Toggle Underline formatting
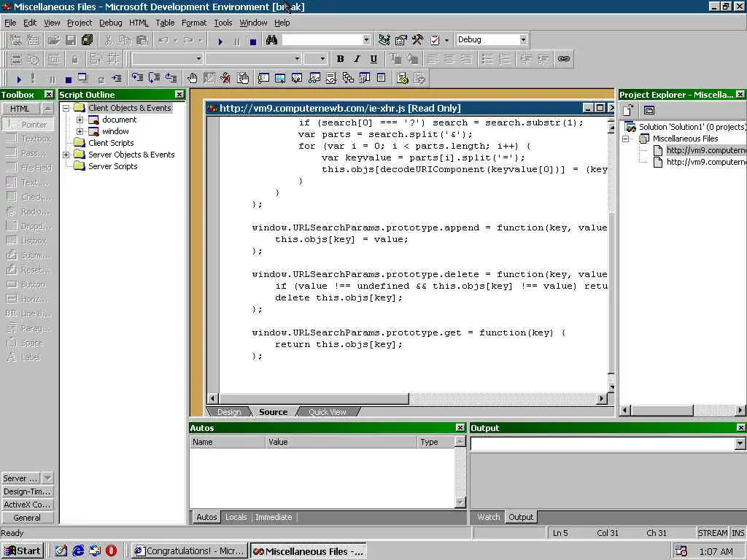 (x=373, y=58)
